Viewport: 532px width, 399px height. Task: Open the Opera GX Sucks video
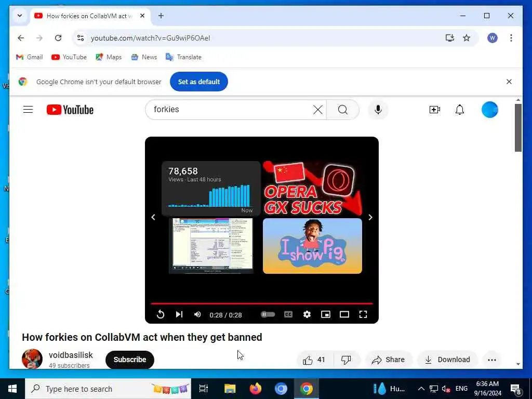click(312, 188)
